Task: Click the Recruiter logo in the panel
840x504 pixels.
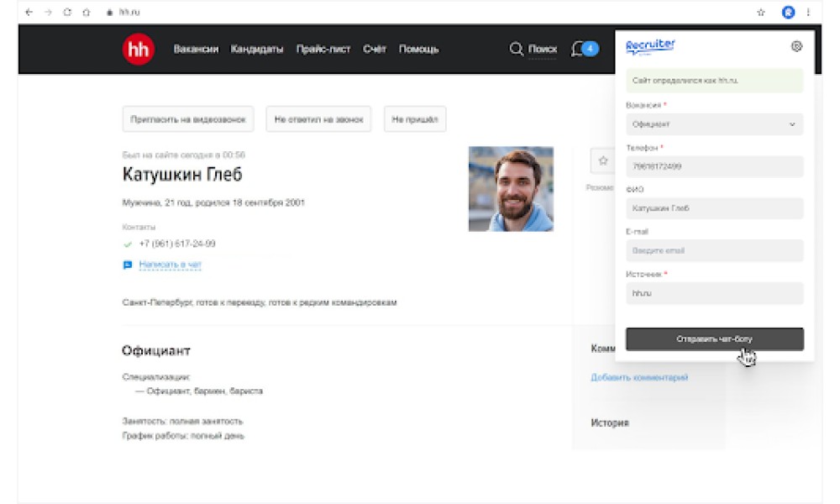Action: coord(650,46)
